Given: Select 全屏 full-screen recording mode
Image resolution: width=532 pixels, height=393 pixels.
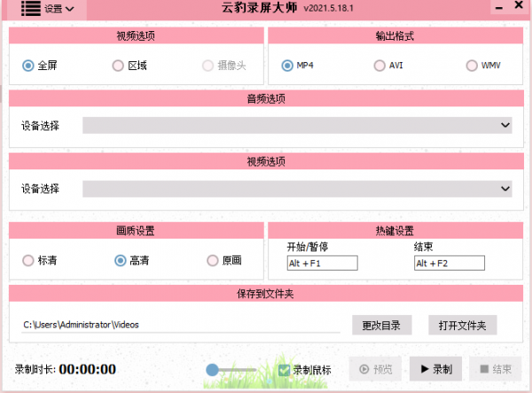Looking at the screenshot, I should click(28, 65).
